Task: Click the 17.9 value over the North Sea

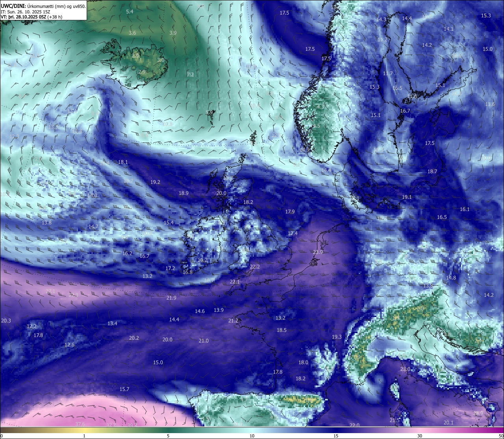Action: pyautogui.click(x=290, y=212)
